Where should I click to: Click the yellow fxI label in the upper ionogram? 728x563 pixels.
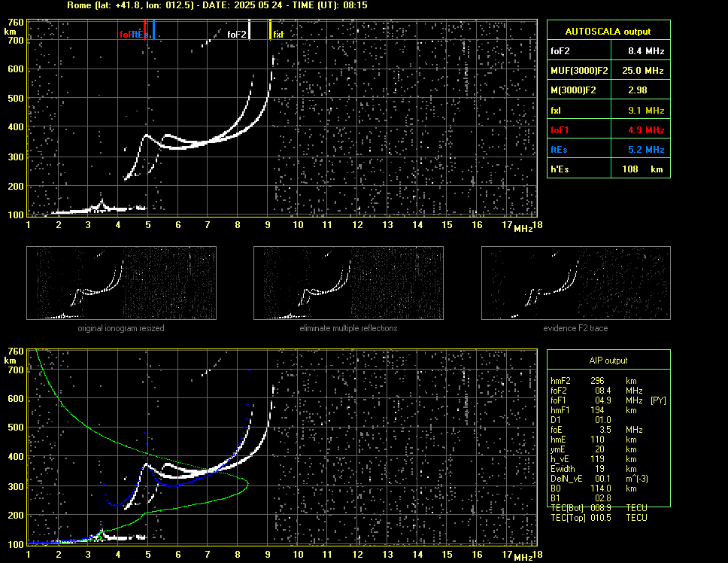point(278,35)
